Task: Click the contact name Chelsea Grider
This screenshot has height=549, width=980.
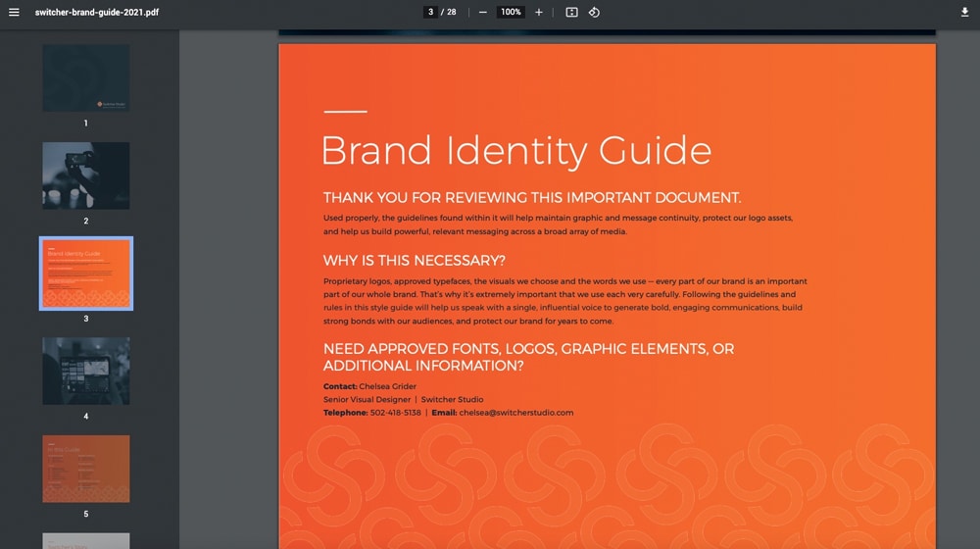Action: click(x=387, y=386)
